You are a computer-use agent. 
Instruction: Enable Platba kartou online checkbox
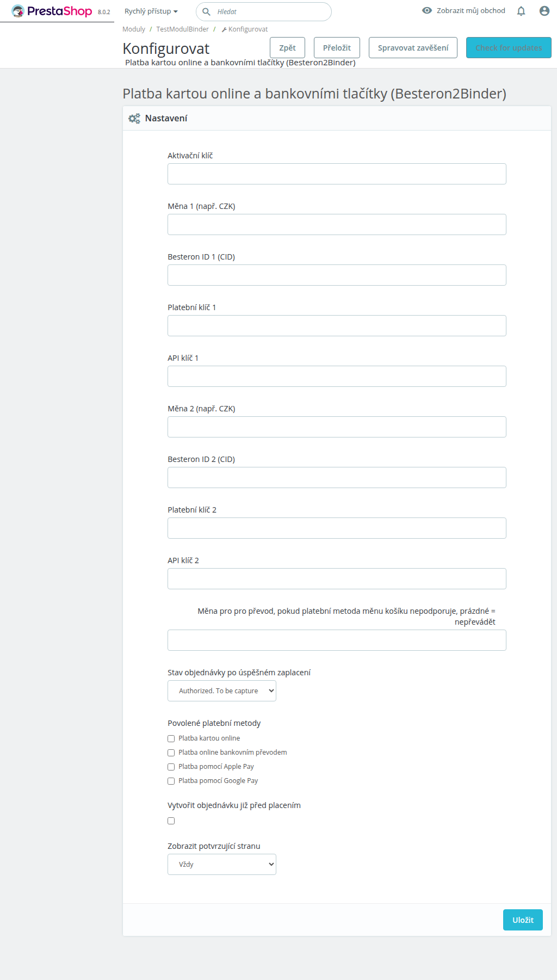pyautogui.click(x=171, y=738)
